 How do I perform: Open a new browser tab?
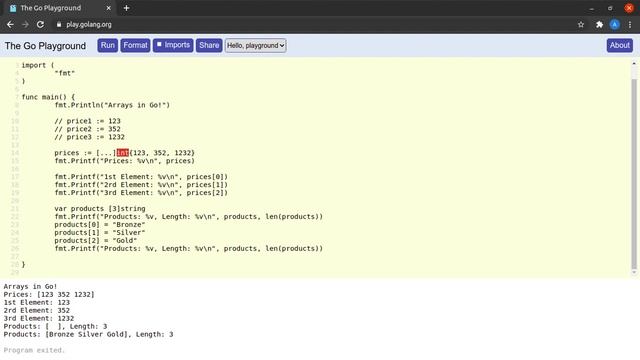(126, 8)
